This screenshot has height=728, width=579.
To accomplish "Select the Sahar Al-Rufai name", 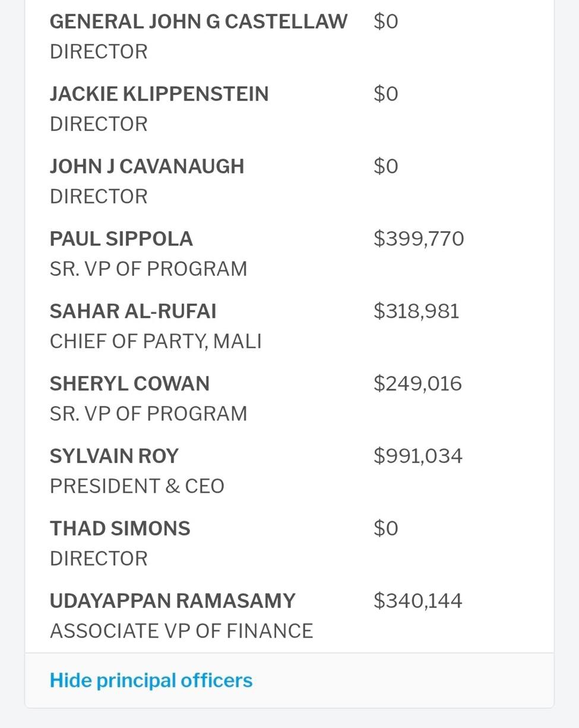I will 133,311.
